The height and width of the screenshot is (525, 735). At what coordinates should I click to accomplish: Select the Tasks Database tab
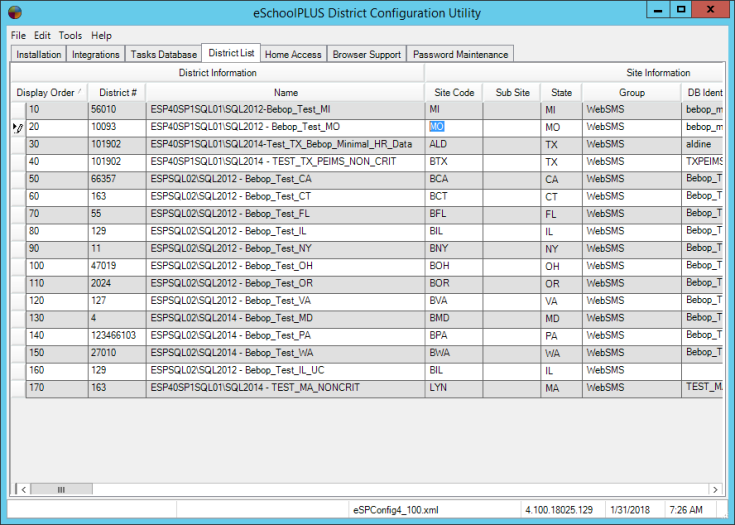[163, 55]
